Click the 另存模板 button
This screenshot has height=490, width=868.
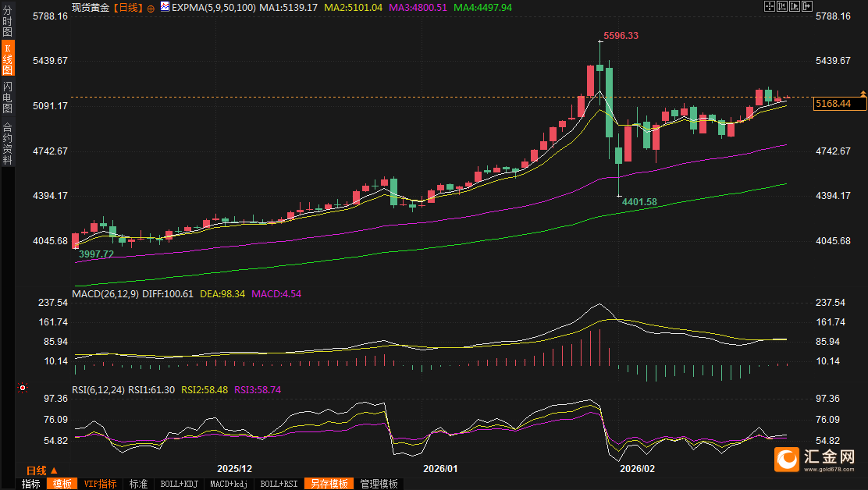329,484
